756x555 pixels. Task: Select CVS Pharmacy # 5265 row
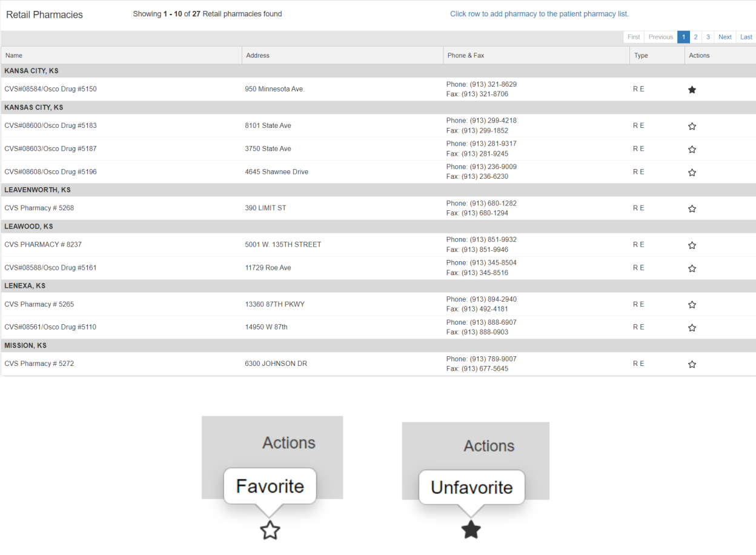pos(378,304)
